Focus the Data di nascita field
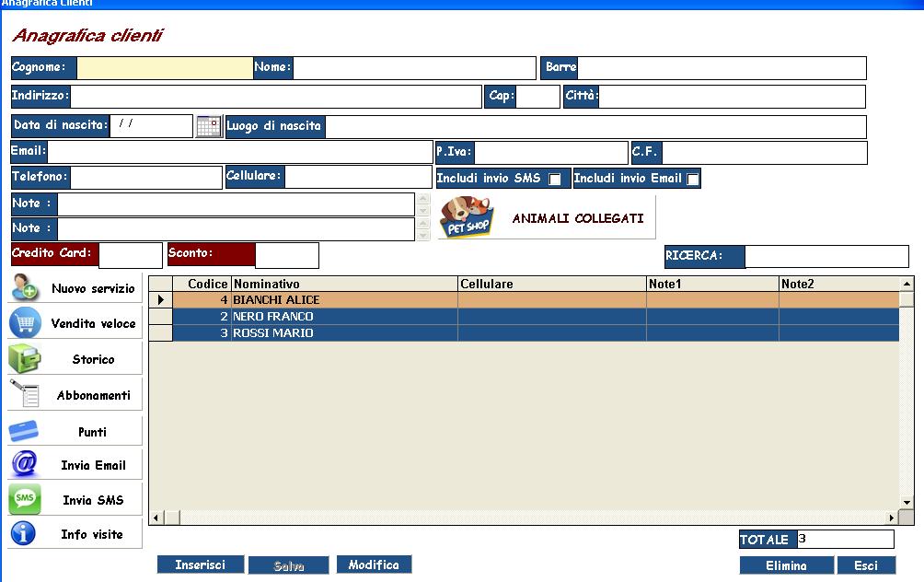This screenshot has height=582, width=924. 152,126
